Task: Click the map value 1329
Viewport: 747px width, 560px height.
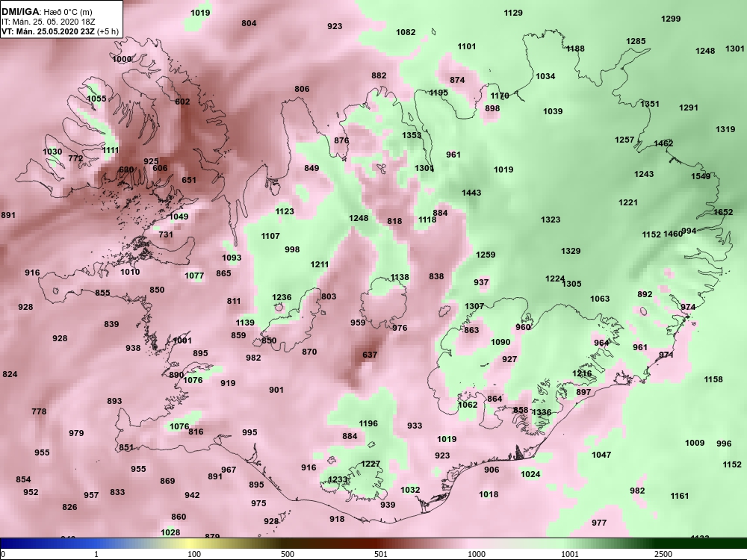Action: tap(571, 251)
